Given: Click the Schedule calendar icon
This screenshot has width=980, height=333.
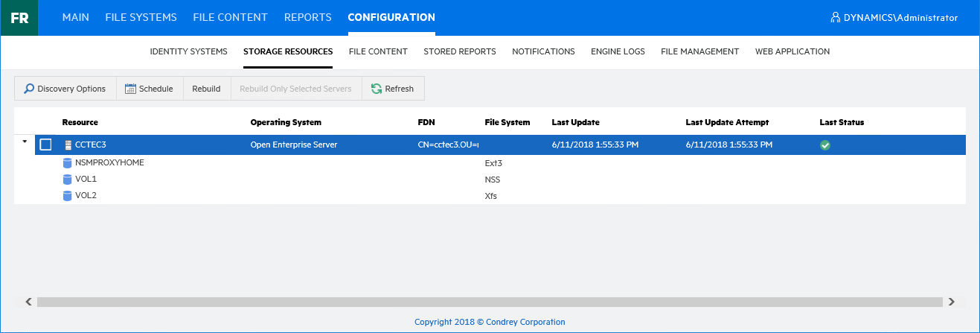Looking at the screenshot, I should 130,89.
